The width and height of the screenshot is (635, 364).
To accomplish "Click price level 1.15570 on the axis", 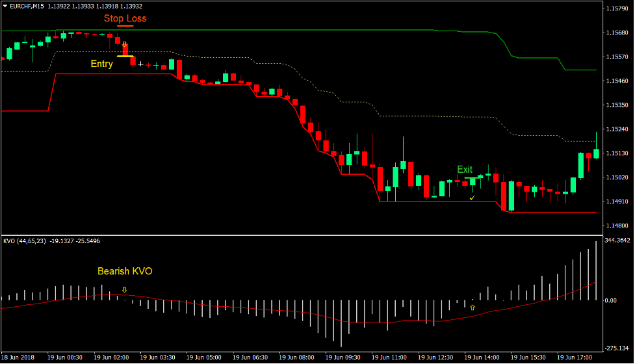I will pos(617,57).
